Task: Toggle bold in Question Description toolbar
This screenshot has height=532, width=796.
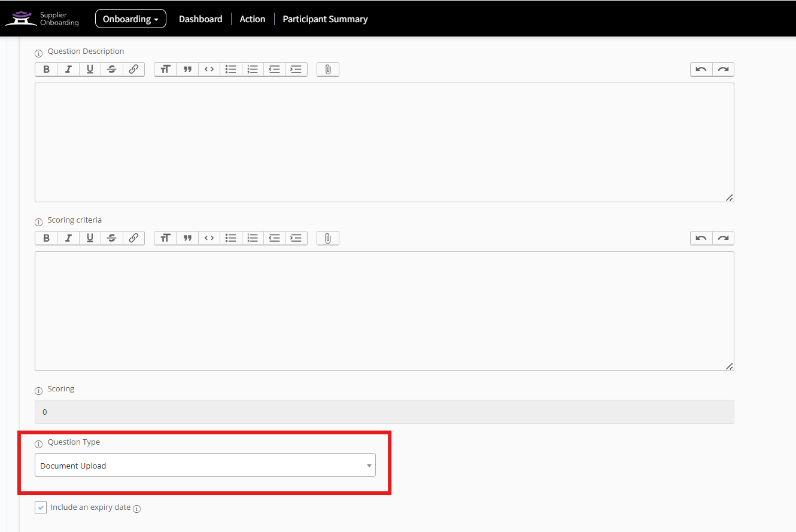Action: pos(46,69)
